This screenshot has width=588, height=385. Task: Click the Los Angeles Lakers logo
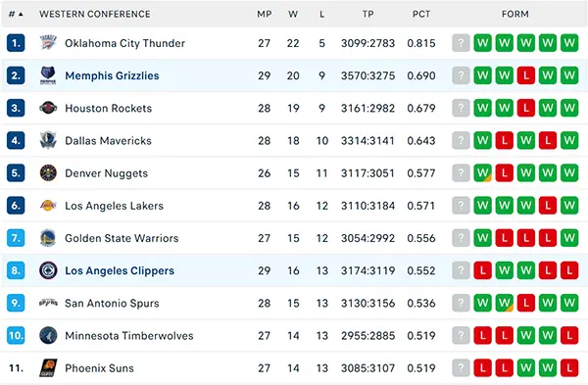[x=48, y=206]
